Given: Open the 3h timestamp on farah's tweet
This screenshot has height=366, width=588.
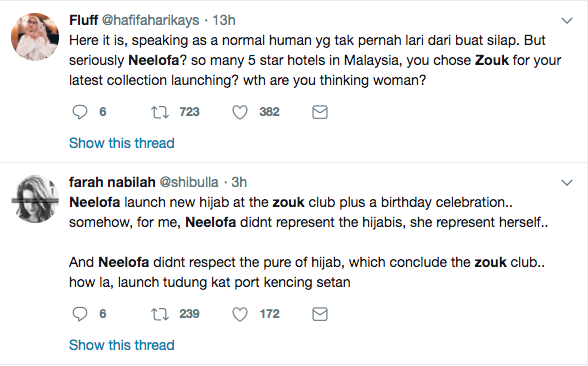Looking at the screenshot, I should pos(239,182).
